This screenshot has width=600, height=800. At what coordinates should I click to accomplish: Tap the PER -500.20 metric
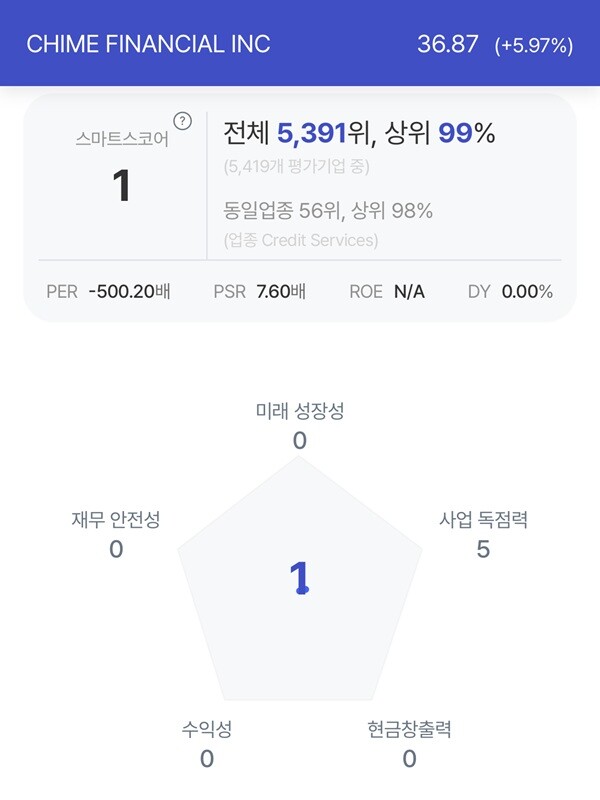(108, 291)
